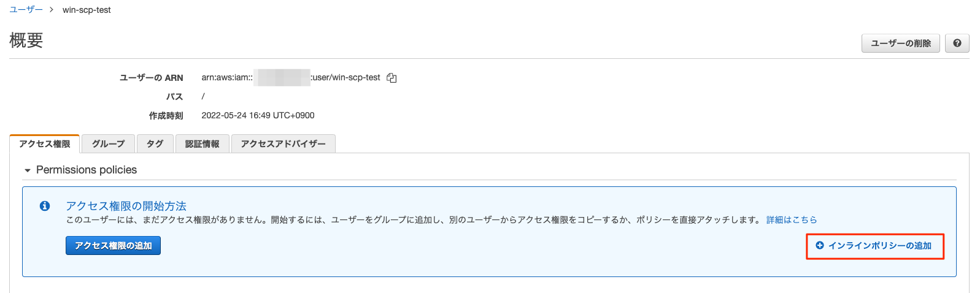Select the アクセス権限 tab
The height and width of the screenshot is (293, 980).
[x=45, y=144]
